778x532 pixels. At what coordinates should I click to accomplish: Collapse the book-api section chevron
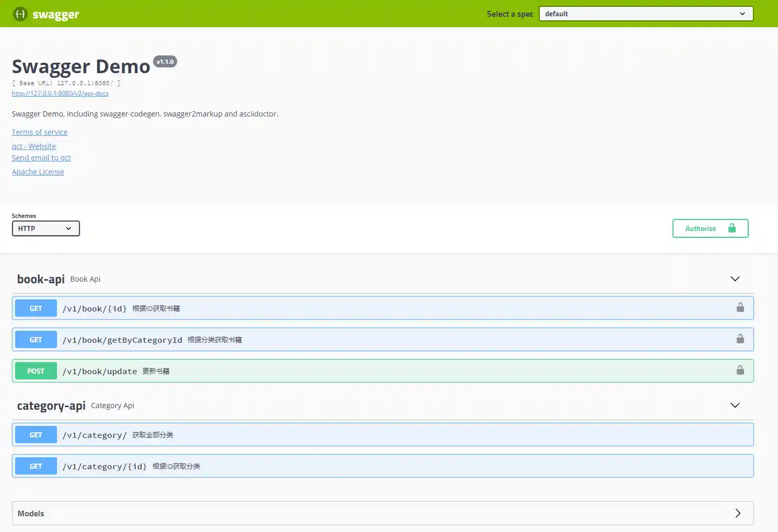pyautogui.click(x=735, y=279)
